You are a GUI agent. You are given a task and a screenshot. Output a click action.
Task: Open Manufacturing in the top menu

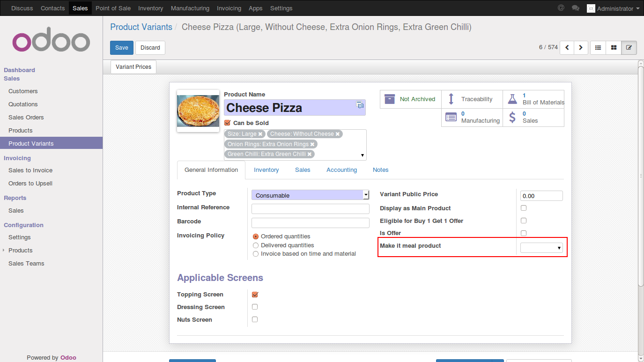190,8
